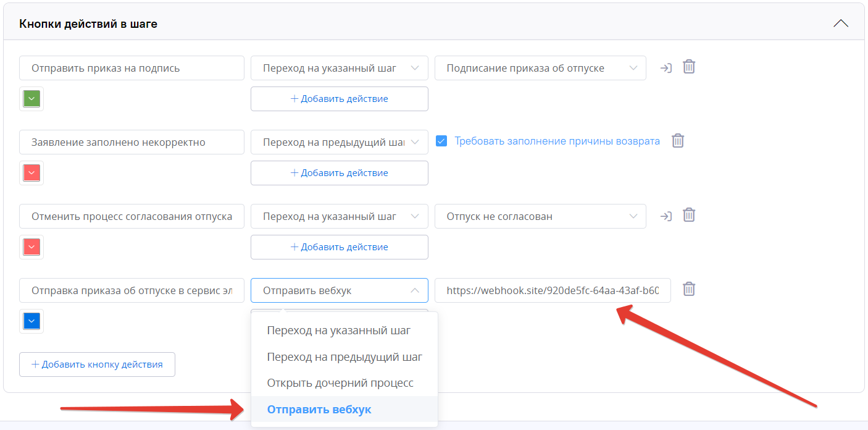The image size is (868, 430).
Task: Delete the "Заявление заполнено некорректно" action row
Action: 677,141
